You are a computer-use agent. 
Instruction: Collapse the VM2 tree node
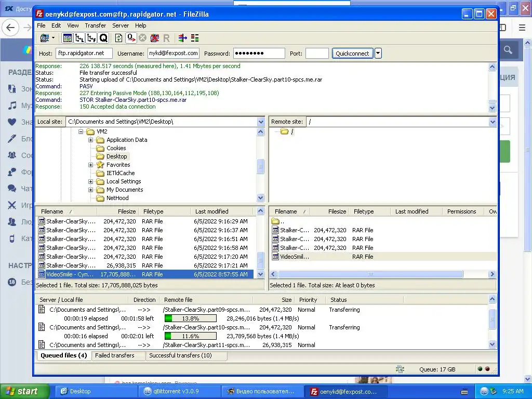(81, 131)
